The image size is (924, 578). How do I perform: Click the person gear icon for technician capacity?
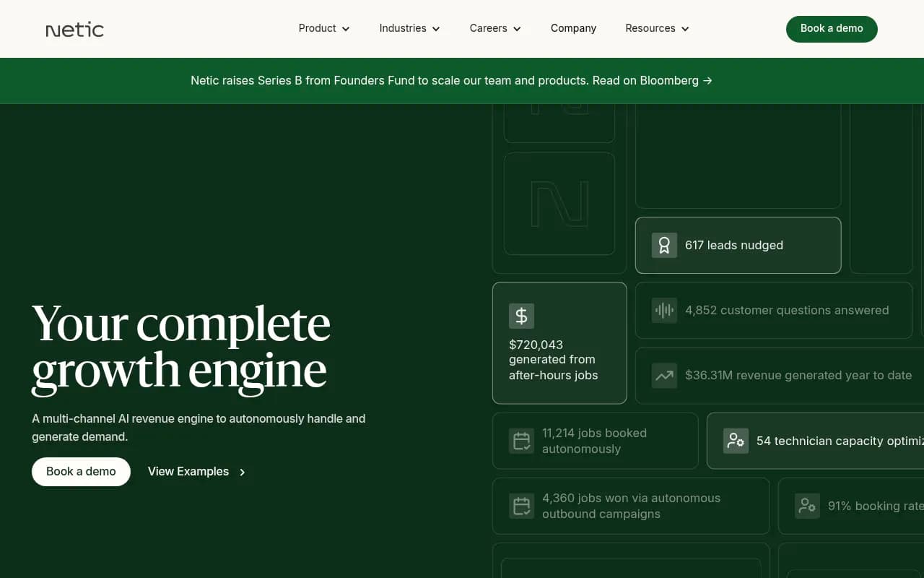pyautogui.click(x=736, y=441)
